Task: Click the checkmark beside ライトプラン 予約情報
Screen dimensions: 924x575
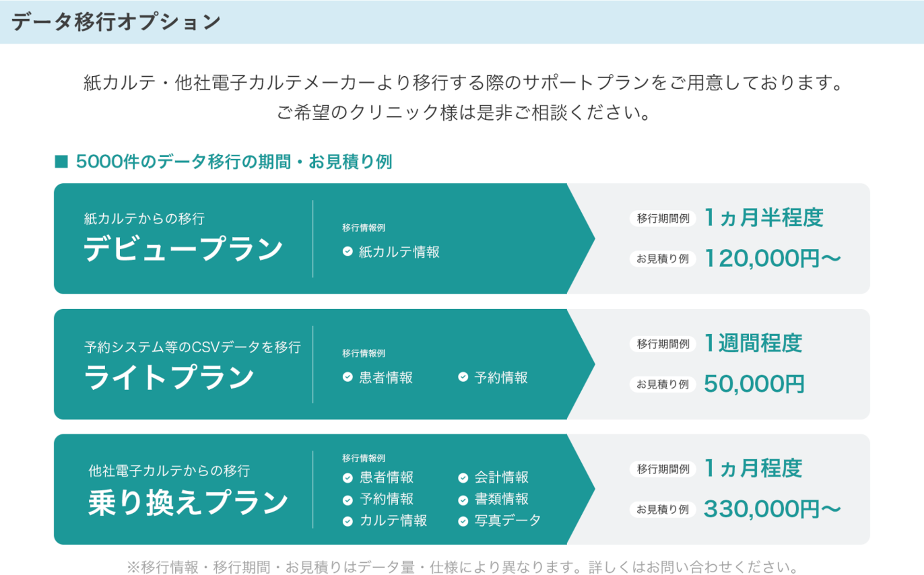Action: pyautogui.click(x=463, y=377)
